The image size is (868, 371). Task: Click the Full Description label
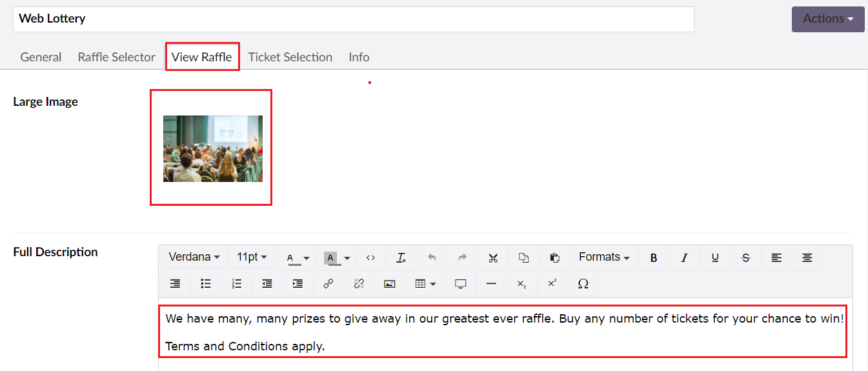pos(56,252)
